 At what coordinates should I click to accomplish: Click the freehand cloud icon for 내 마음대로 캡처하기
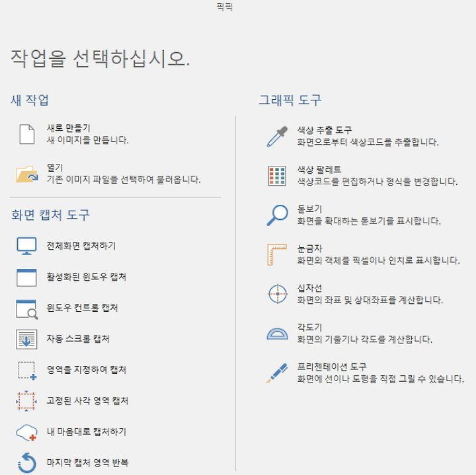(26, 433)
